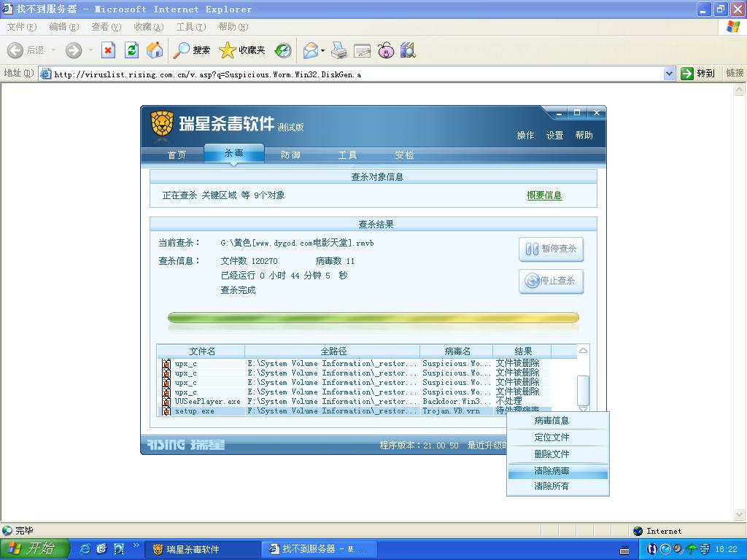This screenshot has width=747, height=560.
Task: Switch to the 安检 tab
Action: pos(404,155)
